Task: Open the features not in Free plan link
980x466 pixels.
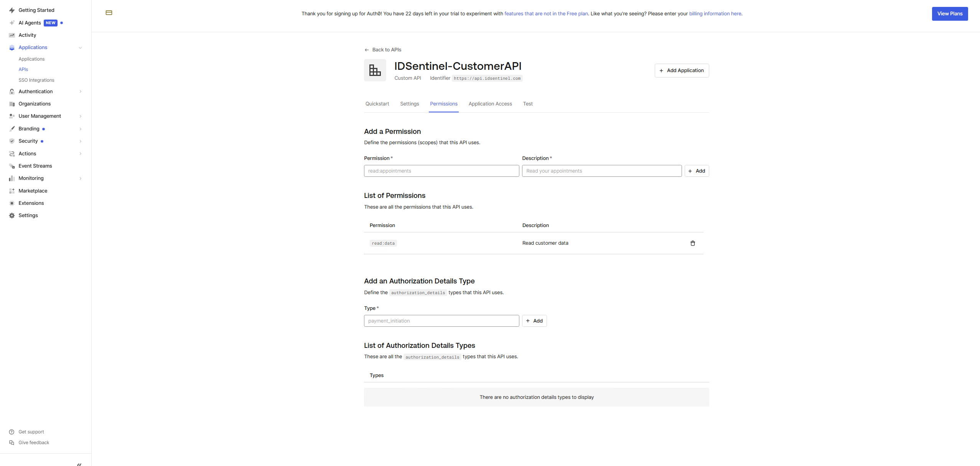Action: coord(546,14)
